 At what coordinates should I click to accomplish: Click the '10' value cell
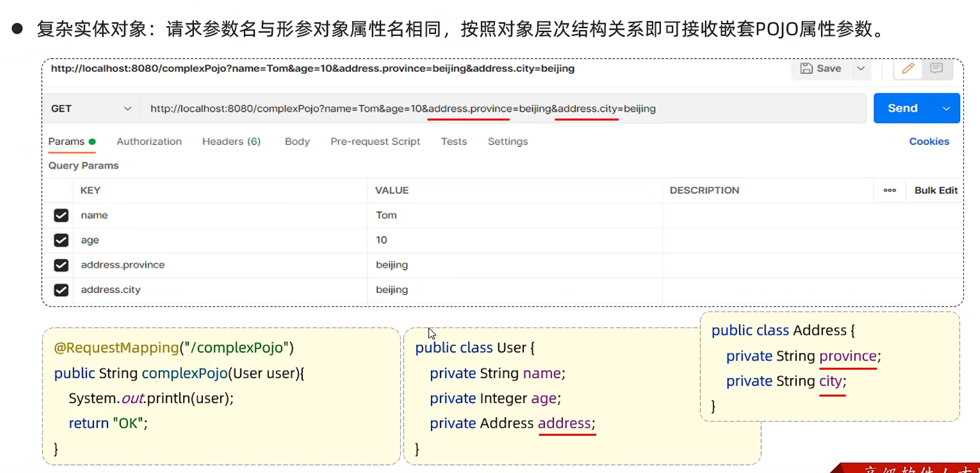(x=515, y=240)
